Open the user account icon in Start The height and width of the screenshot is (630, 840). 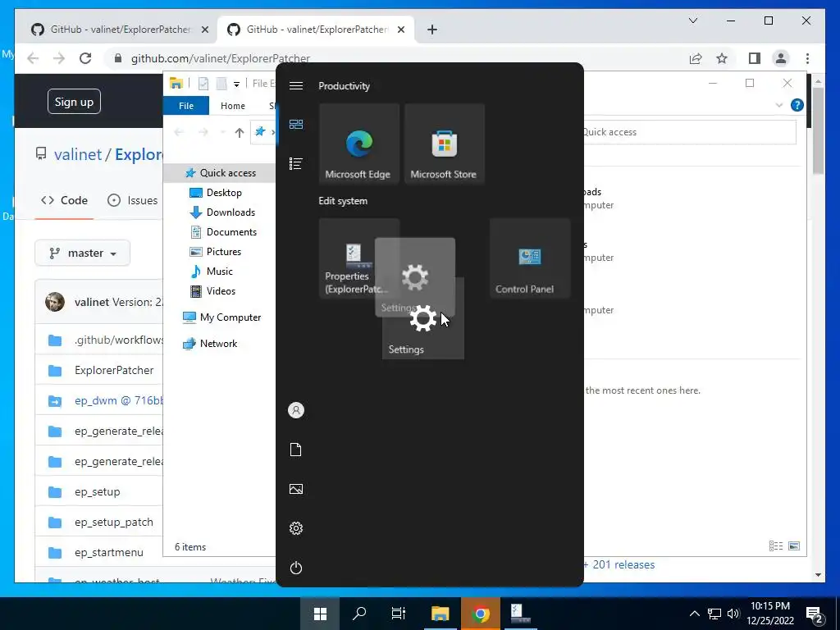pyautogui.click(x=295, y=410)
